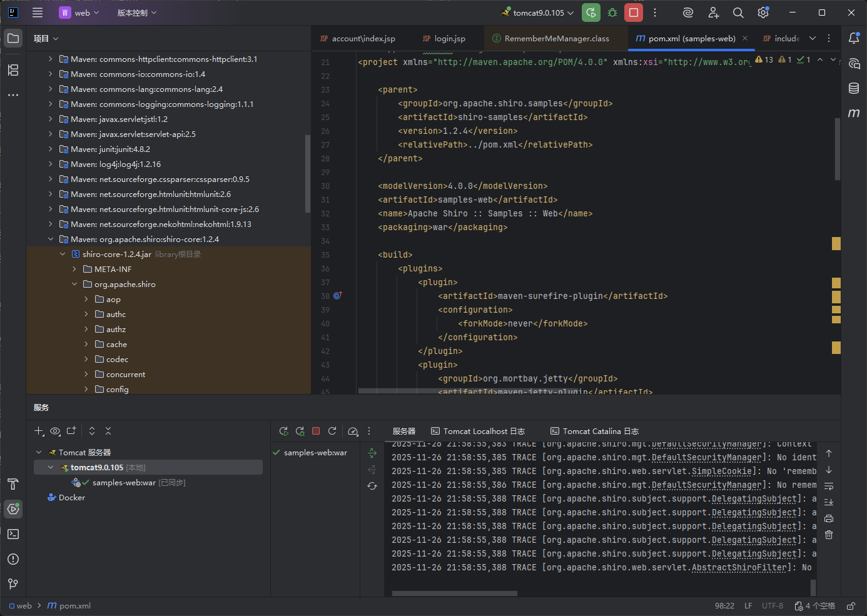
Task: Click the UTF-8 encoding in status bar
Action: [772, 606]
